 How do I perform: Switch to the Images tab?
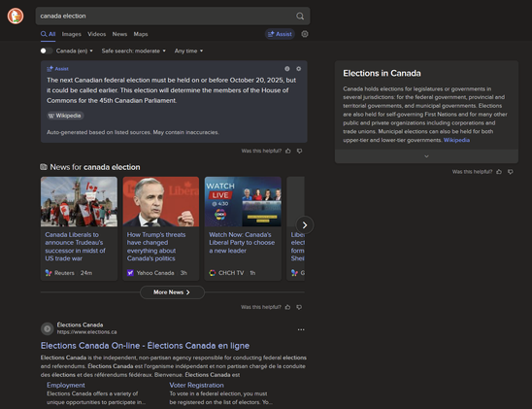coord(71,34)
